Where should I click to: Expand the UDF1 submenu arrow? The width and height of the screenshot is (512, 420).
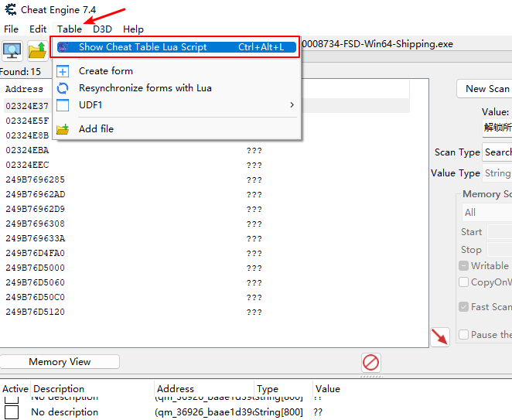tap(292, 105)
